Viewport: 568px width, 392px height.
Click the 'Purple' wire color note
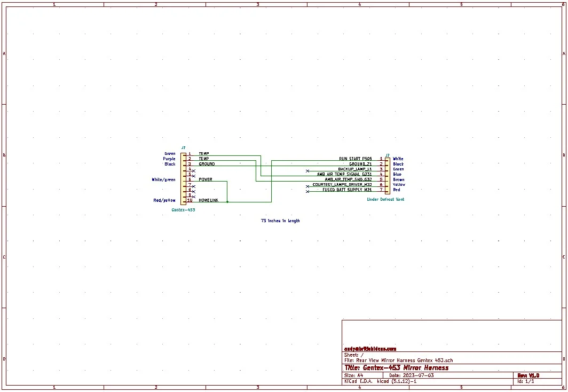[169, 159]
